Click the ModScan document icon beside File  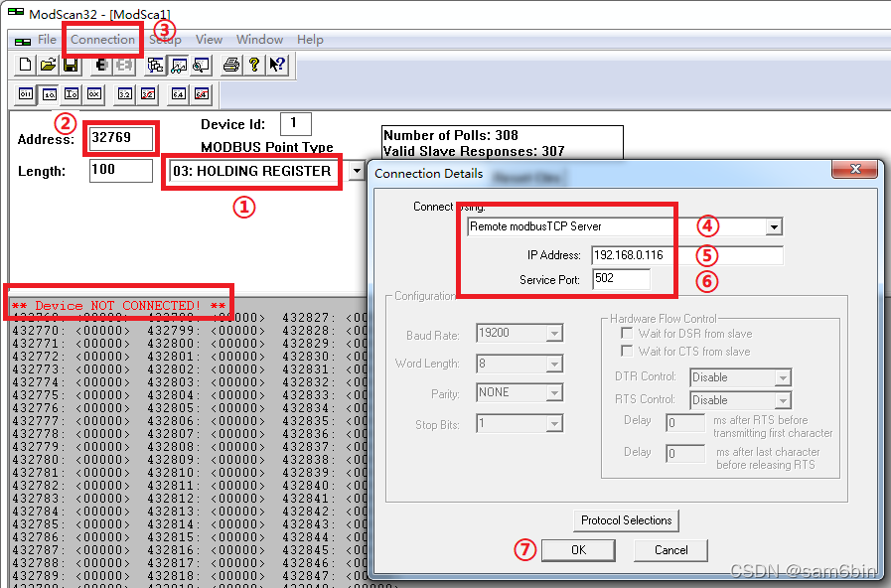[23, 41]
